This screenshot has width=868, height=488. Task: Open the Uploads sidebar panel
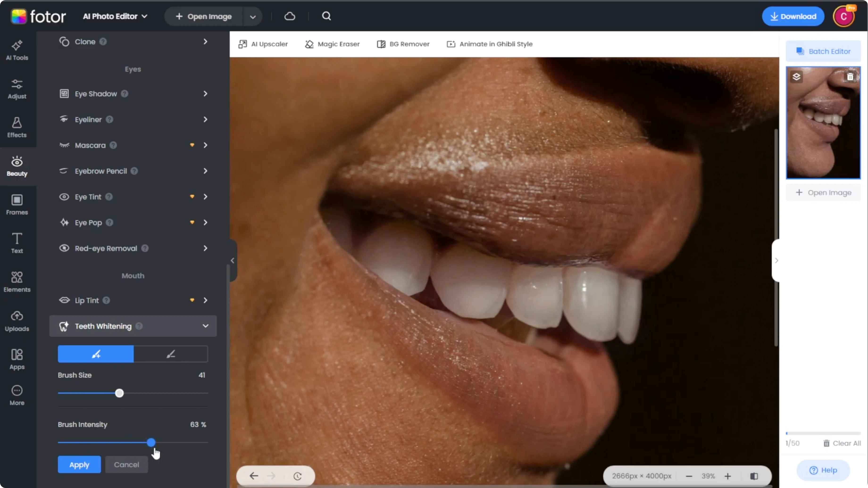[17, 321]
